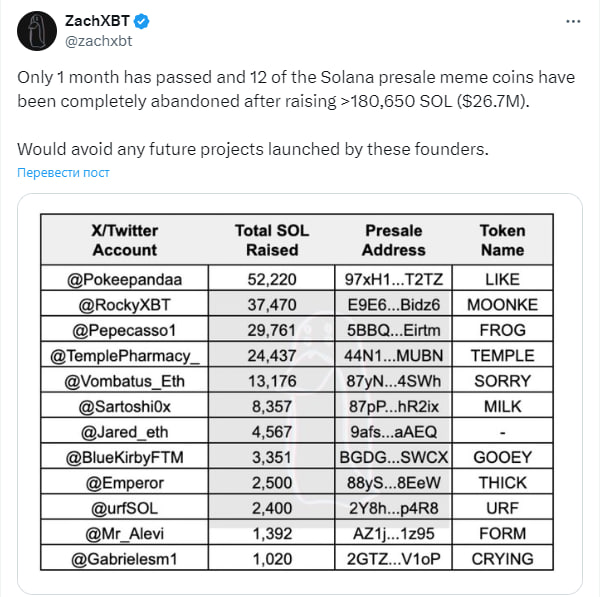Click the 'X/Twitter Account' column header

click(x=125, y=240)
